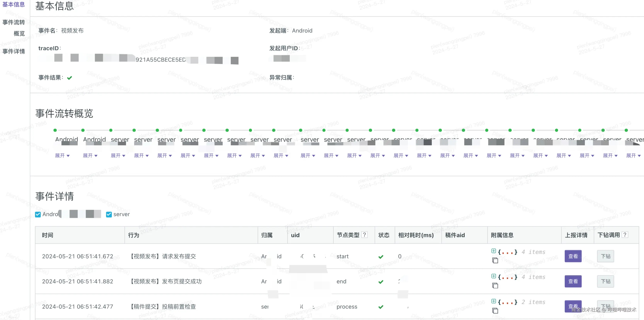This screenshot has width=644, height=320.
Task: Expand JSON plus icon in third row
Action: tap(493, 301)
